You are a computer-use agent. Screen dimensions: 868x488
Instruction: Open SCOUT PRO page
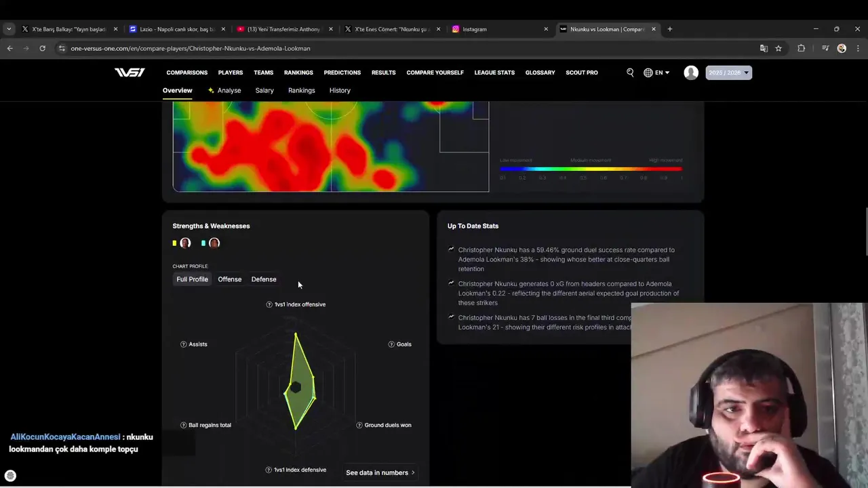[582, 73]
